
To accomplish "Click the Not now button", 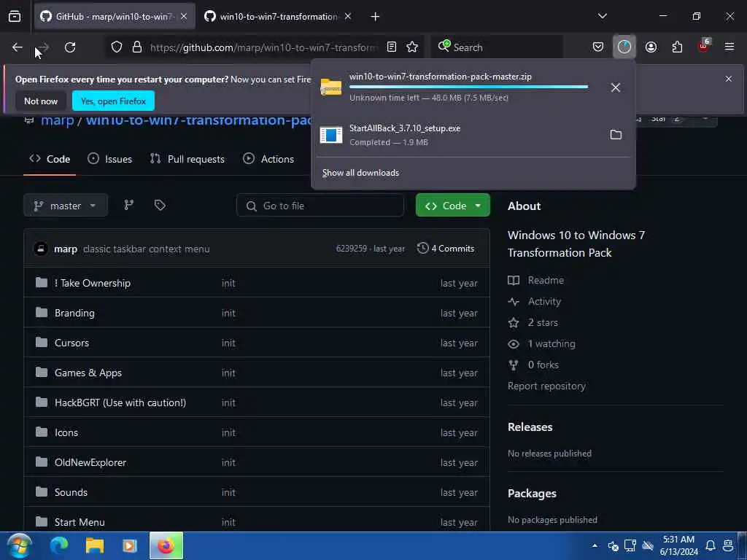I will [41, 101].
